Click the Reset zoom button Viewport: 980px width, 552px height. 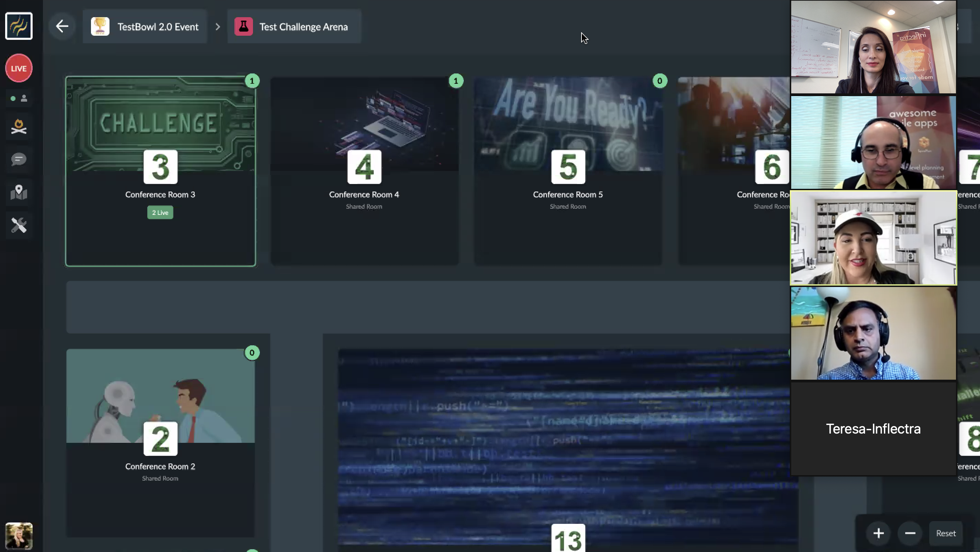pos(946,533)
